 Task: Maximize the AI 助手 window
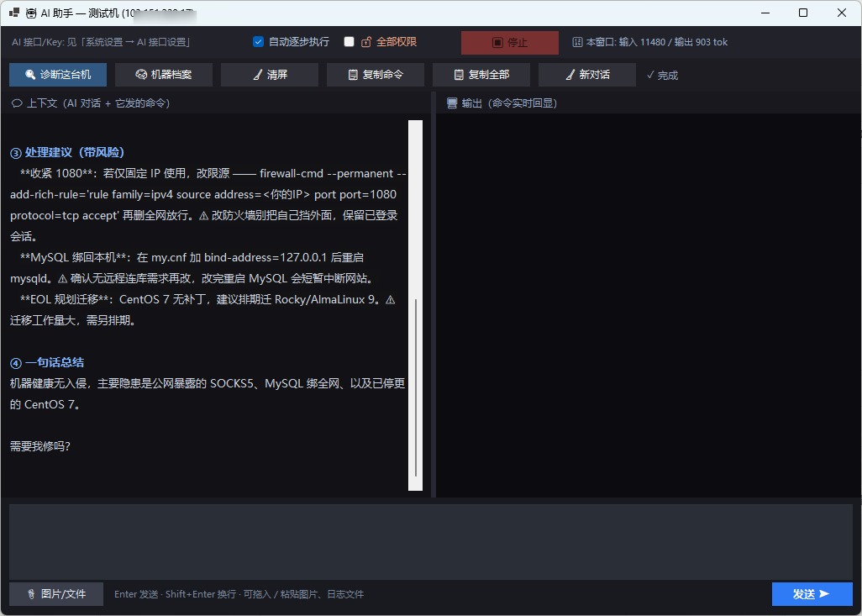(x=803, y=13)
